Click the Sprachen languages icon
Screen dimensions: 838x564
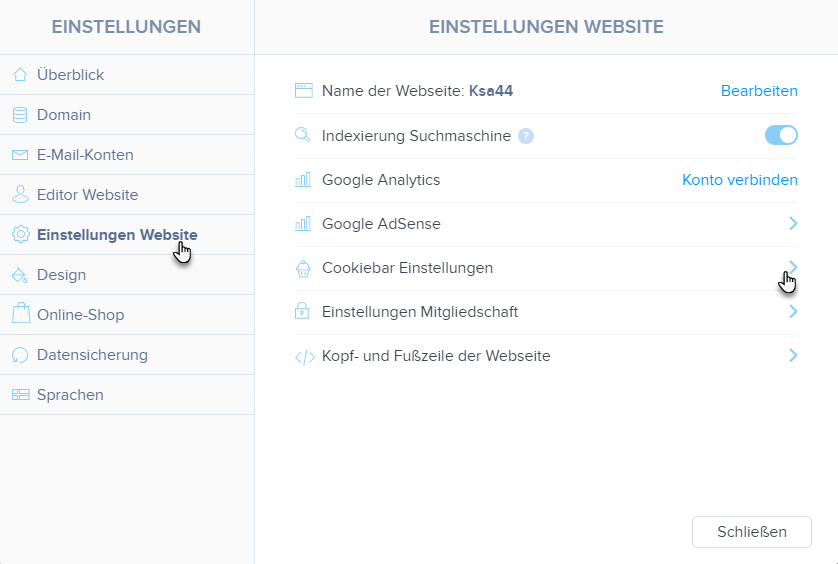(x=20, y=395)
